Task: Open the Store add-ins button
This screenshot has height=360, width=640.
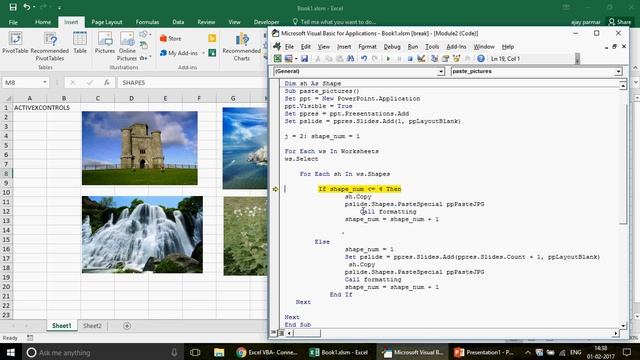Action: tap(171, 38)
